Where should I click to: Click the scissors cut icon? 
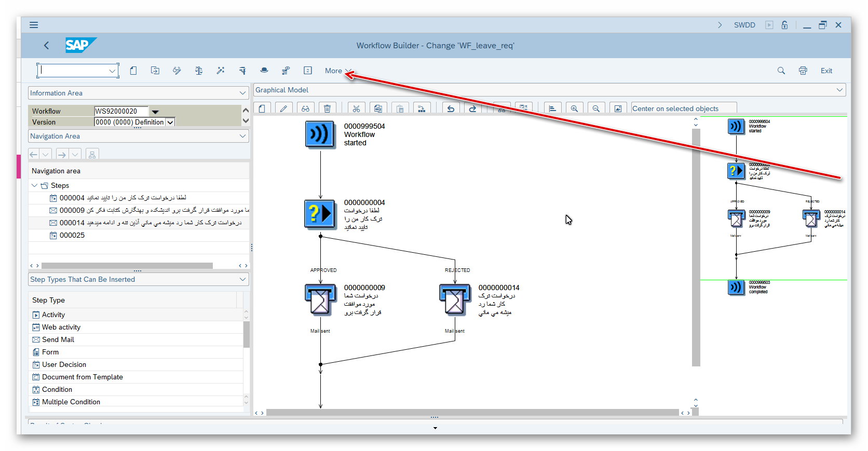click(x=356, y=108)
